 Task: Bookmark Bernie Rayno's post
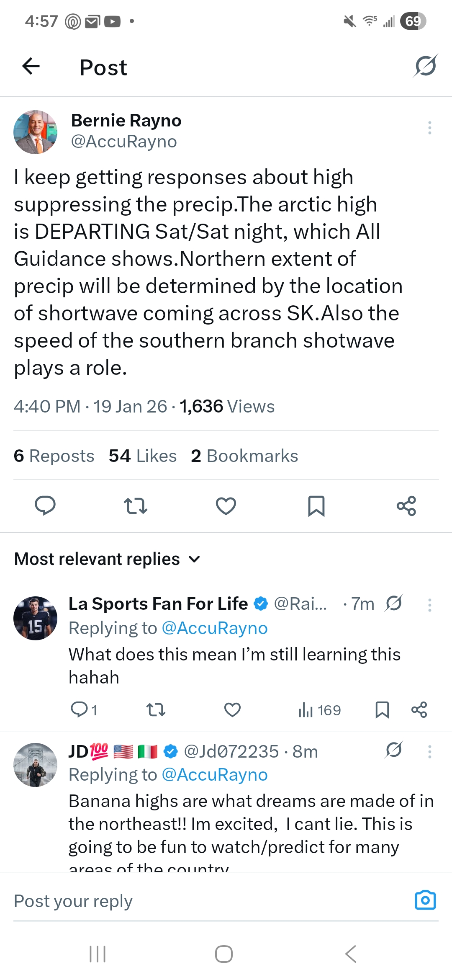tap(316, 505)
